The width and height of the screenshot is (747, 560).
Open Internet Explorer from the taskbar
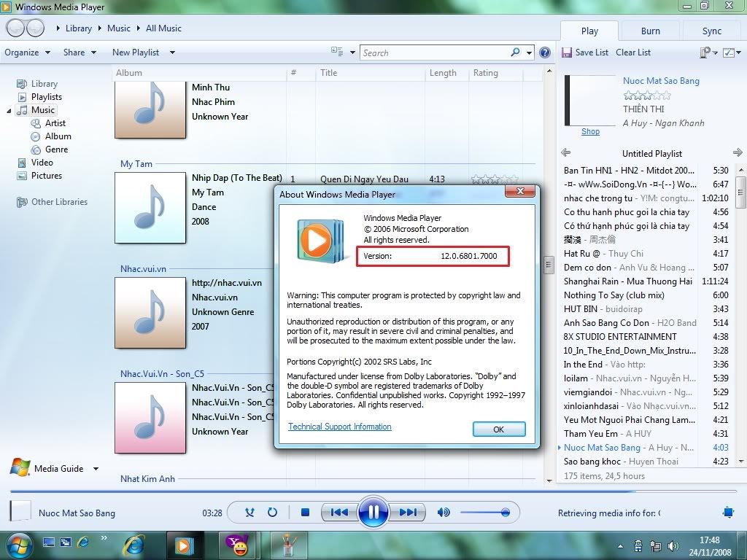tap(134, 545)
